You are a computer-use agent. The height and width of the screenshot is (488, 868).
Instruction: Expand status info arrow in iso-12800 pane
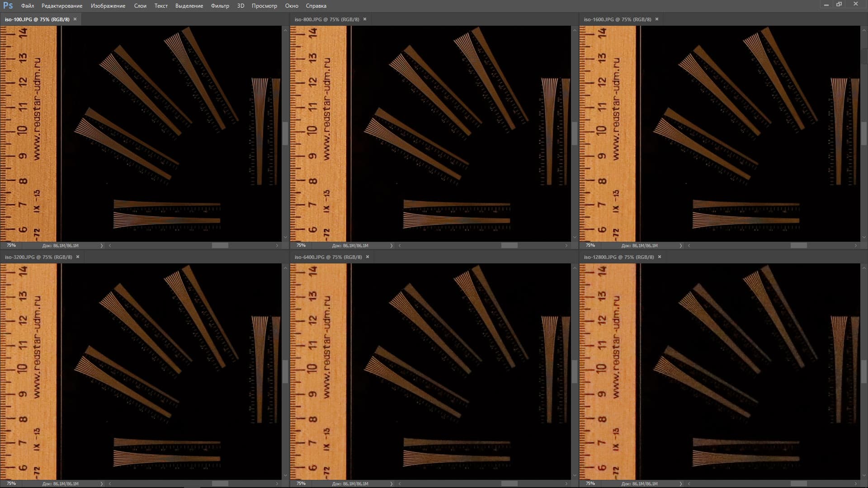point(680,483)
